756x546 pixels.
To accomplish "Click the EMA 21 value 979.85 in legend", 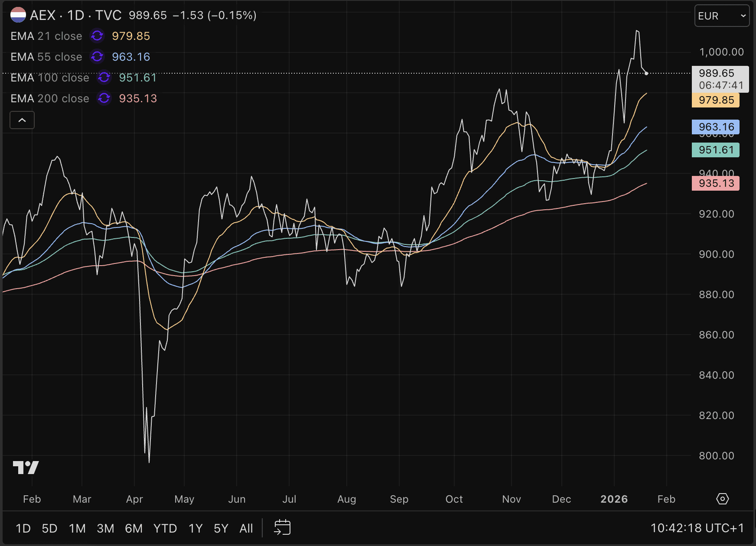I will click(x=131, y=36).
